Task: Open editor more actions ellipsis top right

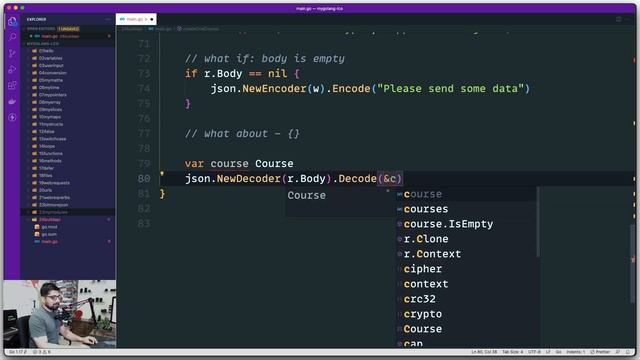Action: point(628,19)
